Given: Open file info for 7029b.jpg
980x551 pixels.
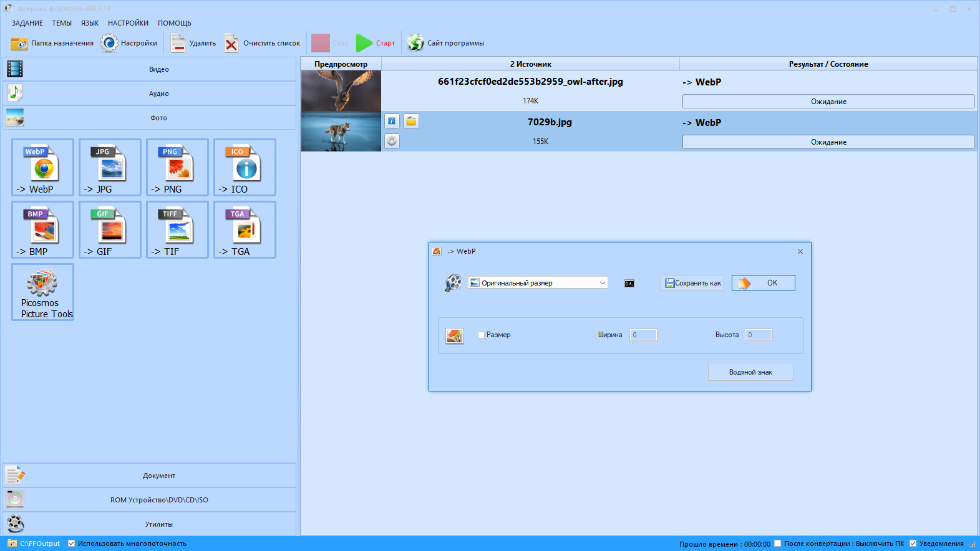Looking at the screenshot, I should point(392,121).
